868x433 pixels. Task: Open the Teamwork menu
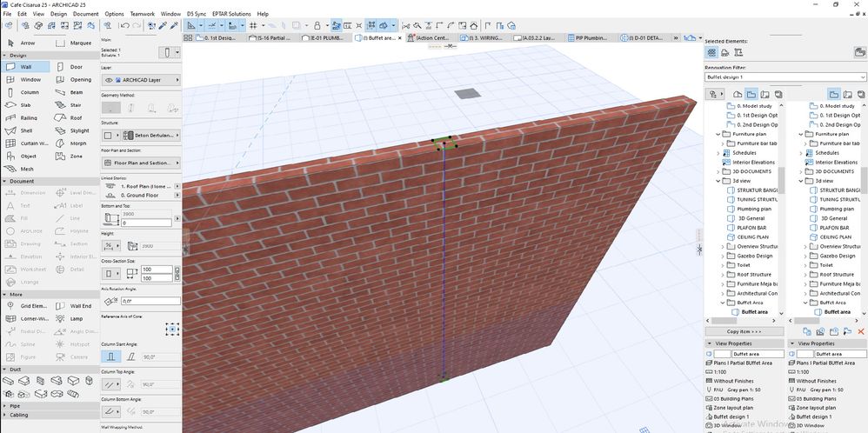143,14
